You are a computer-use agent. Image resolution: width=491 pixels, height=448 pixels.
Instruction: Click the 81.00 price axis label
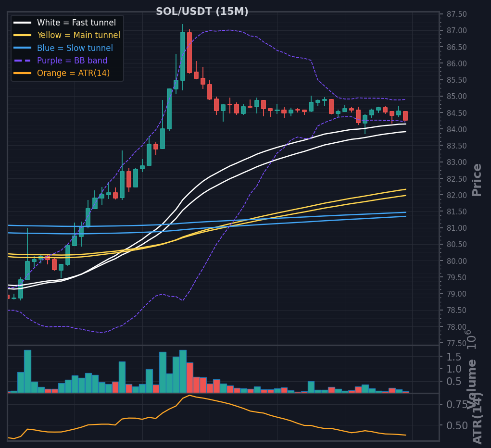[x=456, y=228]
